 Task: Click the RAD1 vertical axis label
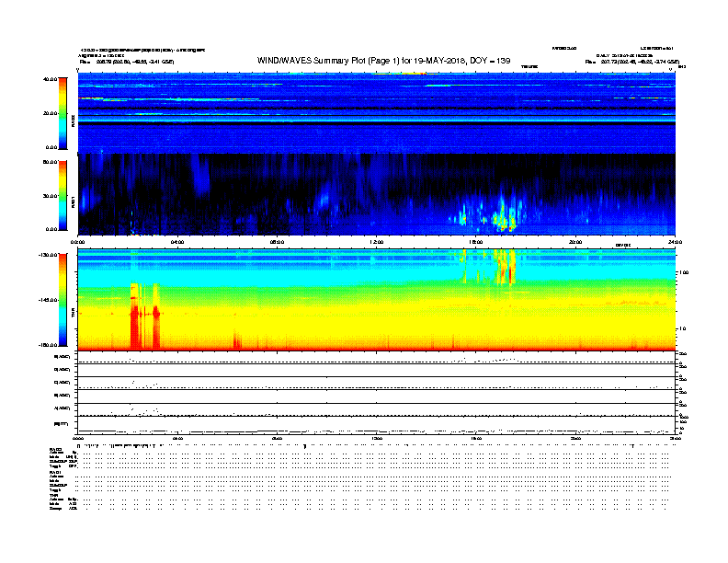74,201
